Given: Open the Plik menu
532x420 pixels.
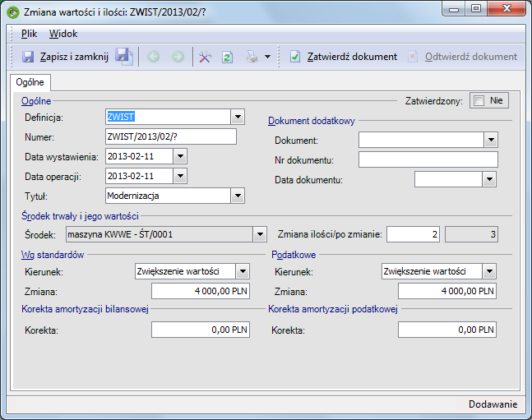Looking at the screenshot, I should [x=29, y=34].
